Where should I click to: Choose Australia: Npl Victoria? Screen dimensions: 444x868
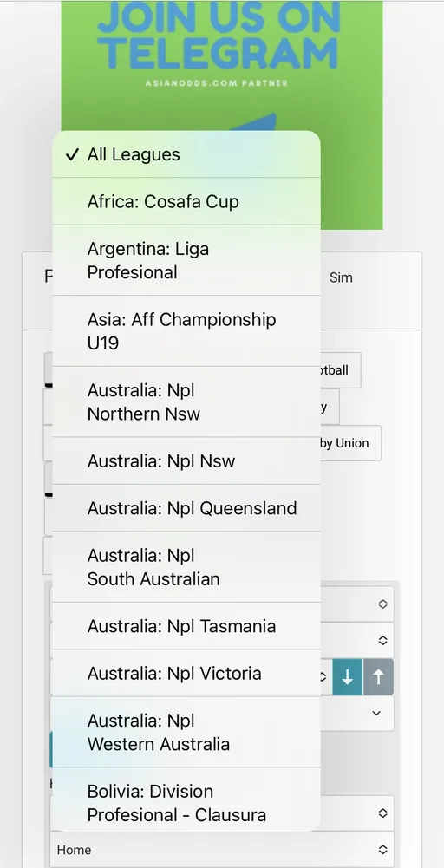[x=186, y=673]
